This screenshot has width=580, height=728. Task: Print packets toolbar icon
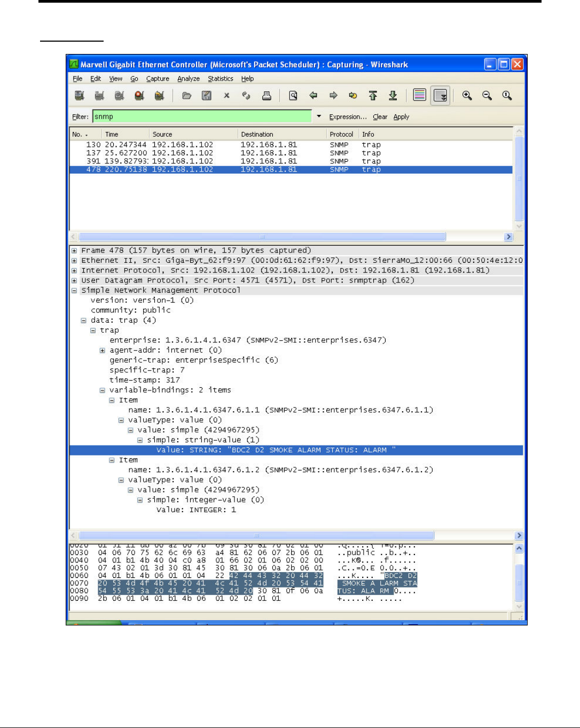pos(267,96)
